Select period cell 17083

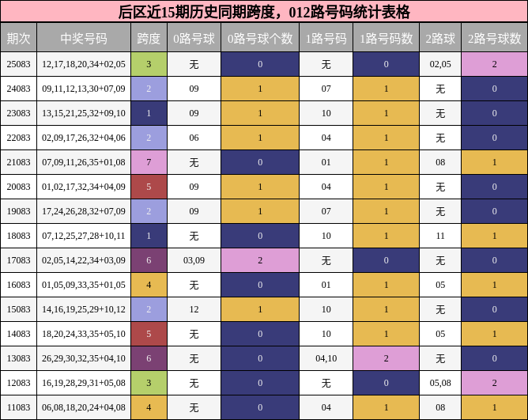(18, 260)
